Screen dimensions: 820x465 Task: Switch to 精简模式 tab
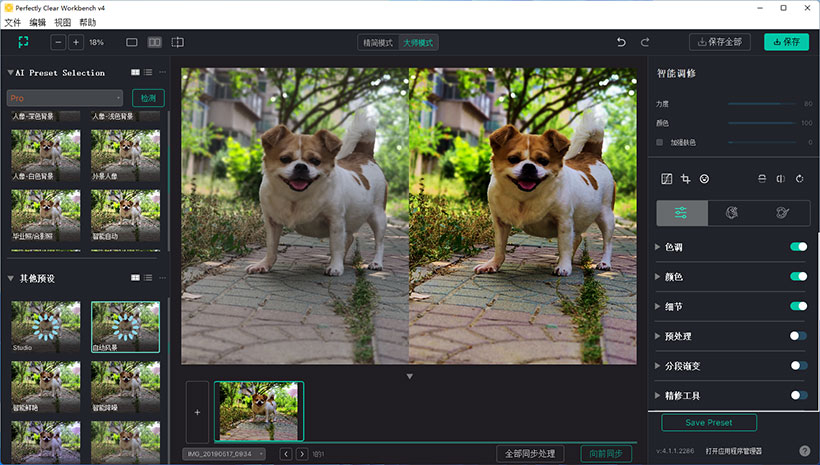click(x=378, y=43)
